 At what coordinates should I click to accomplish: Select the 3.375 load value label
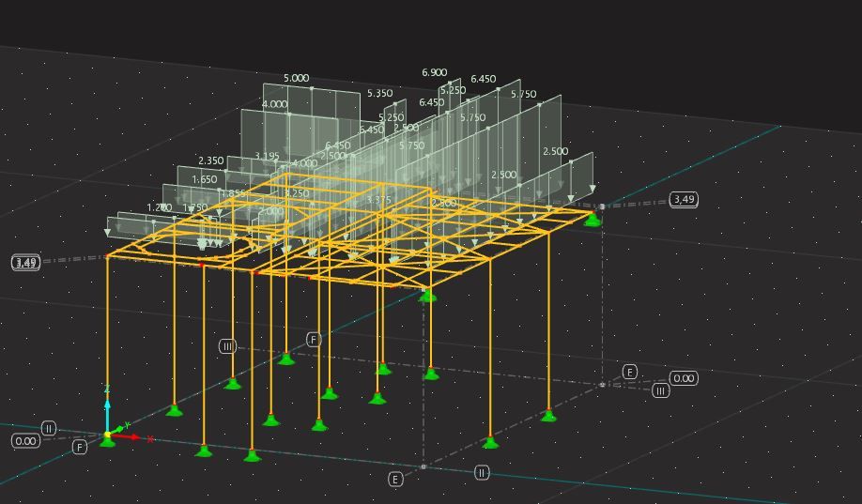tap(378, 199)
